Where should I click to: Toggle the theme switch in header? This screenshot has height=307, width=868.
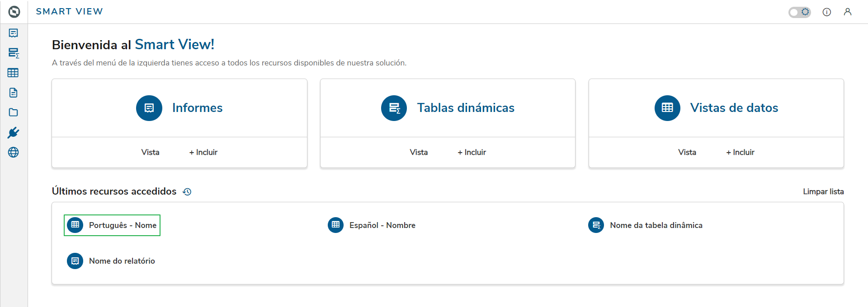[799, 12]
